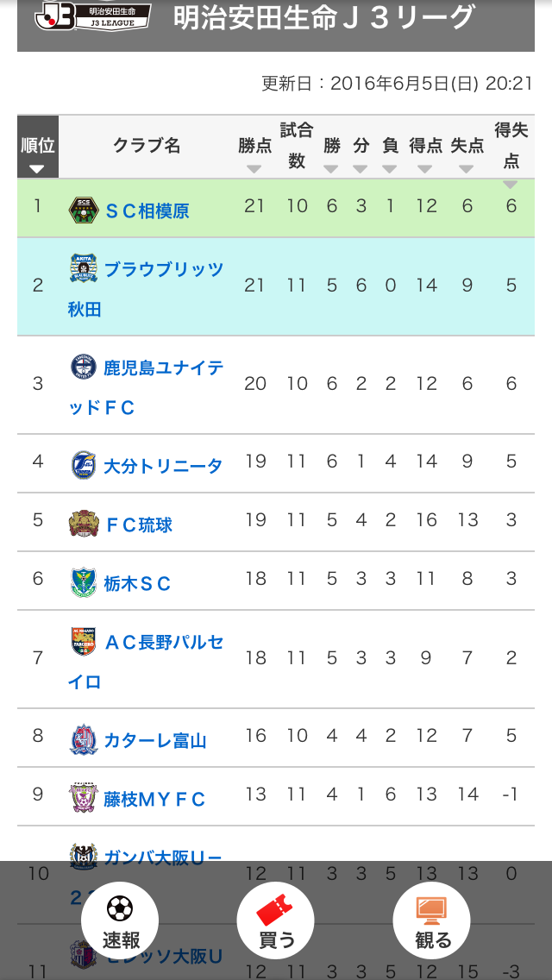552x980 pixels.
Task: Click FC琉球 club crest icon
Action: click(x=84, y=524)
